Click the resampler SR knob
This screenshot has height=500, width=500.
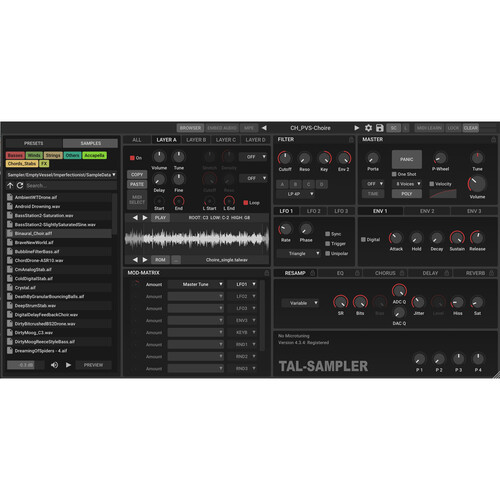click(x=340, y=302)
